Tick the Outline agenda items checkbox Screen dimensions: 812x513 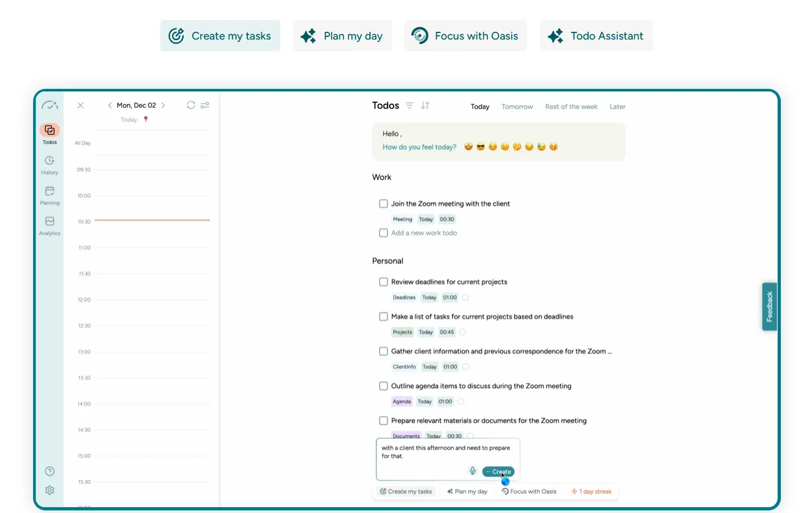[384, 386]
